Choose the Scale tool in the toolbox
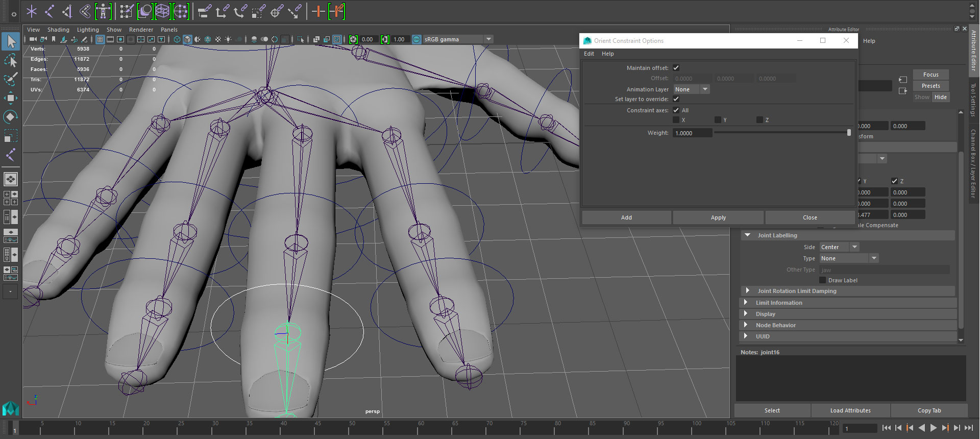 pyautogui.click(x=10, y=136)
